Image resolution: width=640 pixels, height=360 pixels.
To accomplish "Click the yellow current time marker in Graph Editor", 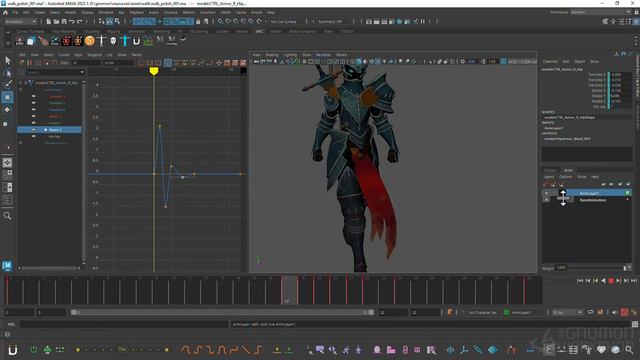I will click(153, 71).
